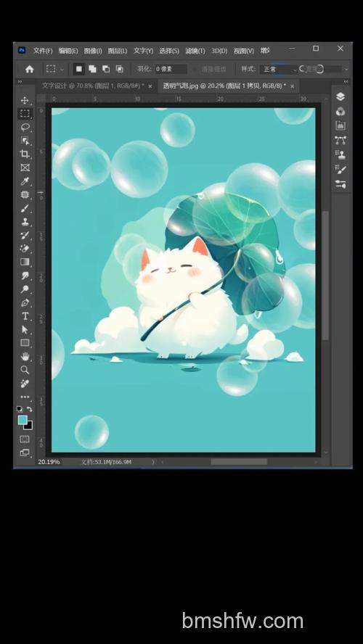Select the healing tool below the Eyedropper
363x644 pixels.
click(25, 194)
